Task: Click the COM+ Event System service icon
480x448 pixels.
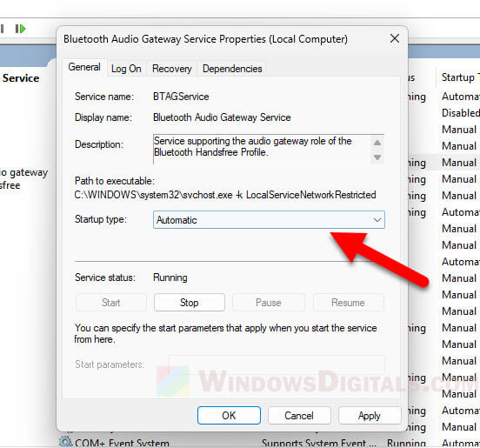Action: tap(65, 442)
